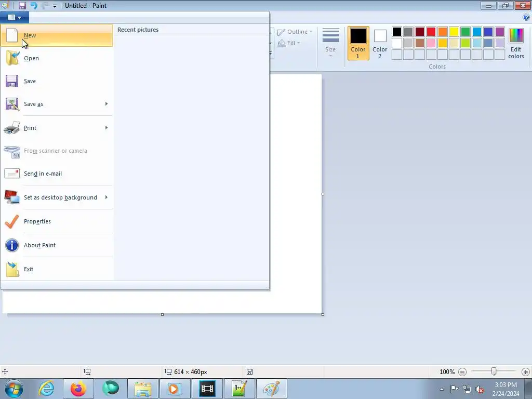Open Properties from the file menu
Screen dimensions: 532x399
click(57, 221)
